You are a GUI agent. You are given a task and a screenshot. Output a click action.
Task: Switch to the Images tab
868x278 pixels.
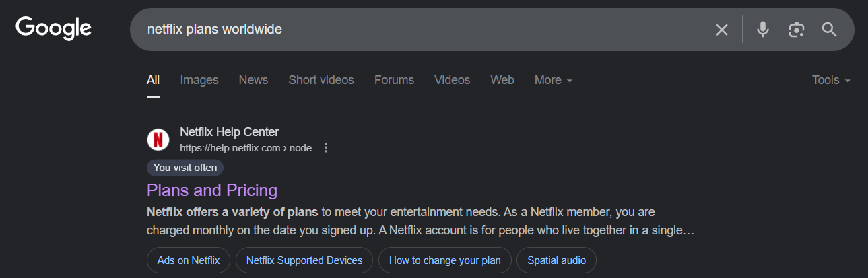click(x=199, y=80)
